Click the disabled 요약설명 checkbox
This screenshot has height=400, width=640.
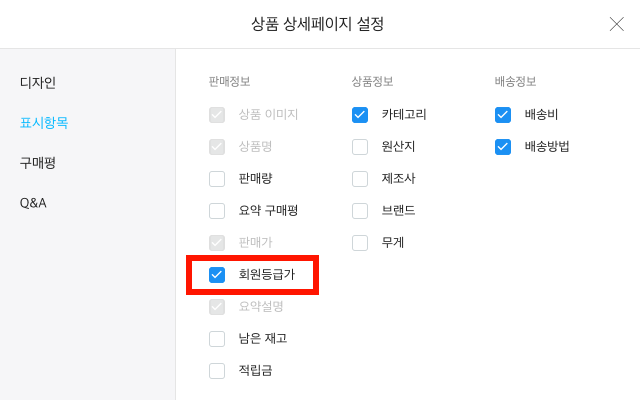pyautogui.click(x=217, y=306)
